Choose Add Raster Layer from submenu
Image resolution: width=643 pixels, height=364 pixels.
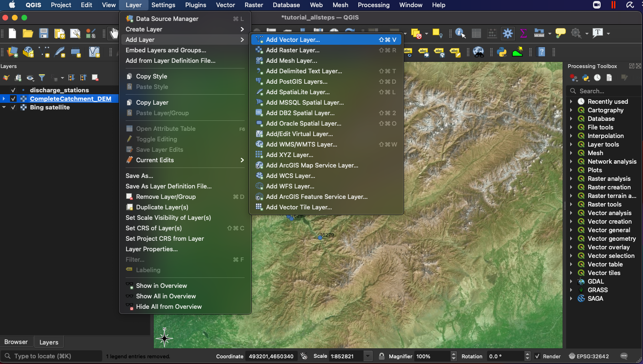pos(326,50)
